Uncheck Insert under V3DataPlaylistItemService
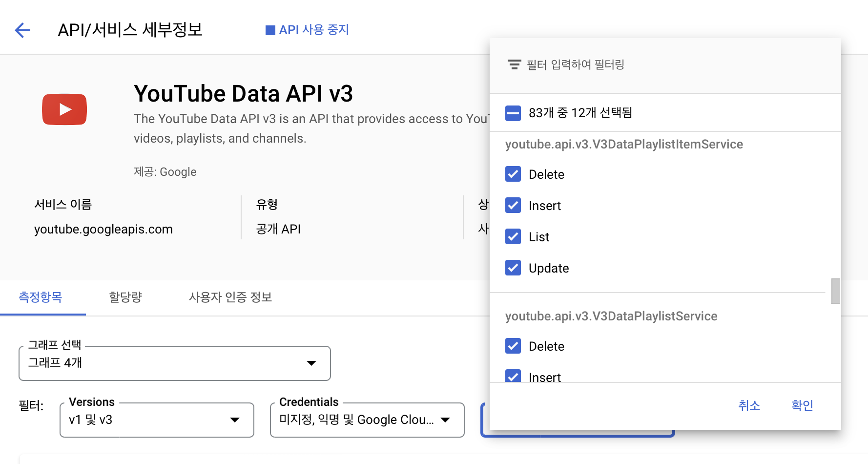 (x=513, y=205)
